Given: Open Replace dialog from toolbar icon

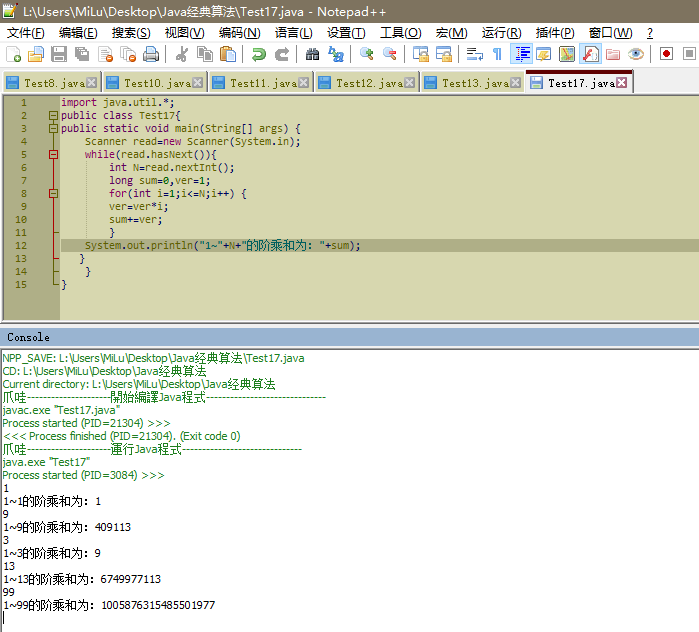Looking at the screenshot, I should tap(336, 54).
